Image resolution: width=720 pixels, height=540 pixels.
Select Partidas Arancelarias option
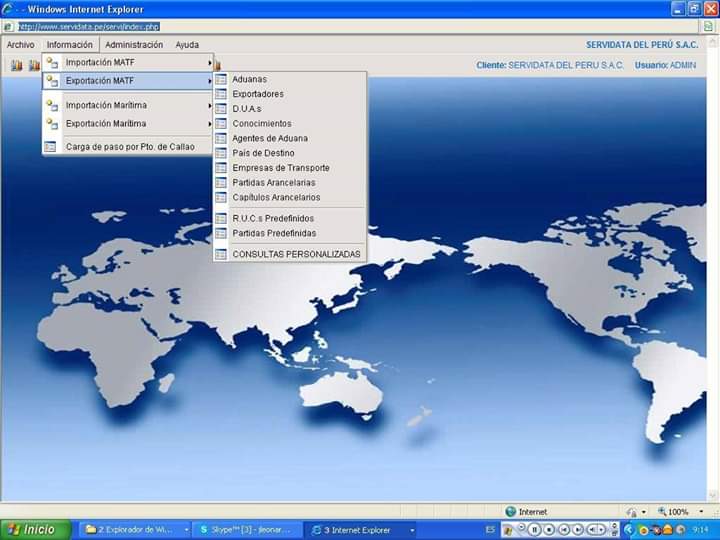tap(273, 183)
